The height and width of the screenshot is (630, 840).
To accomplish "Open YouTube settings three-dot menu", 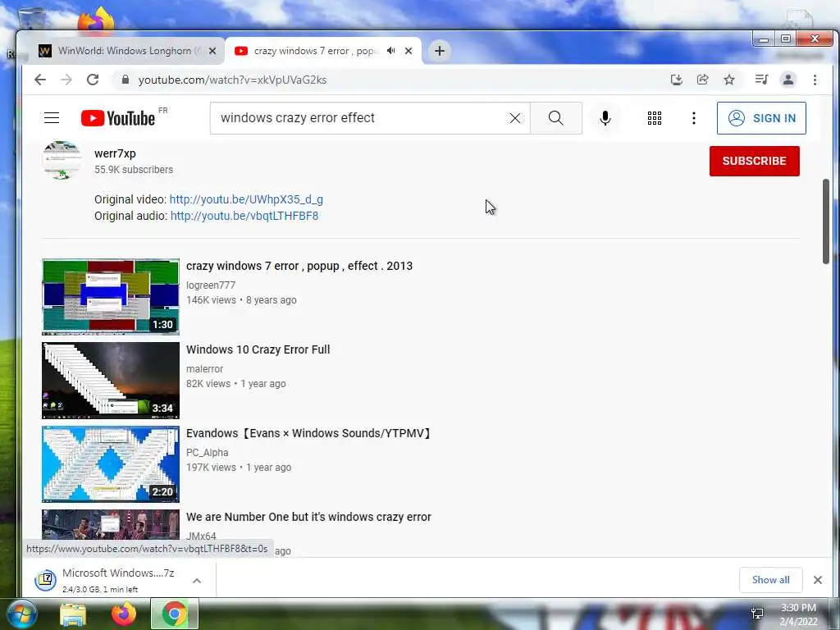I will (x=694, y=118).
